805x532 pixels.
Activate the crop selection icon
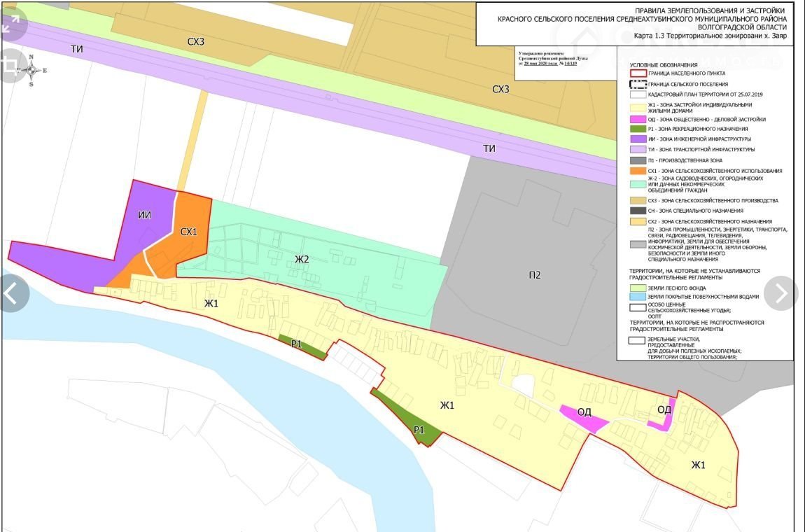11,66
